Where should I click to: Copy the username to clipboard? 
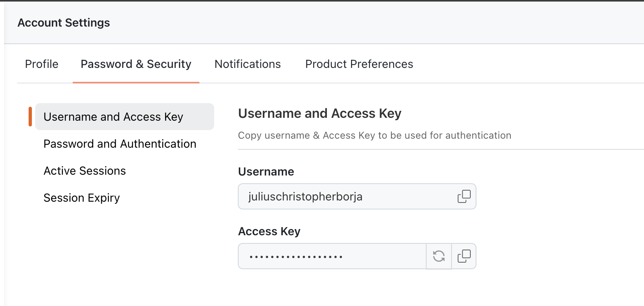(464, 196)
